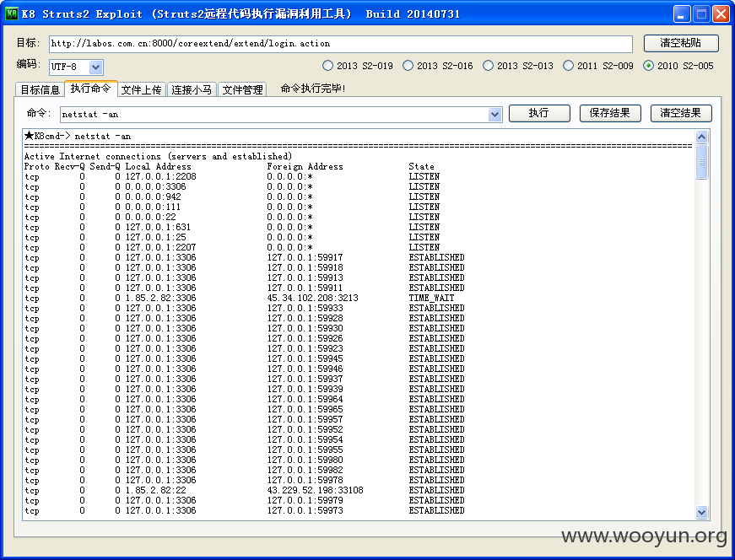
Task: Switch to the 执行命令 tab
Action: (90, 88)
